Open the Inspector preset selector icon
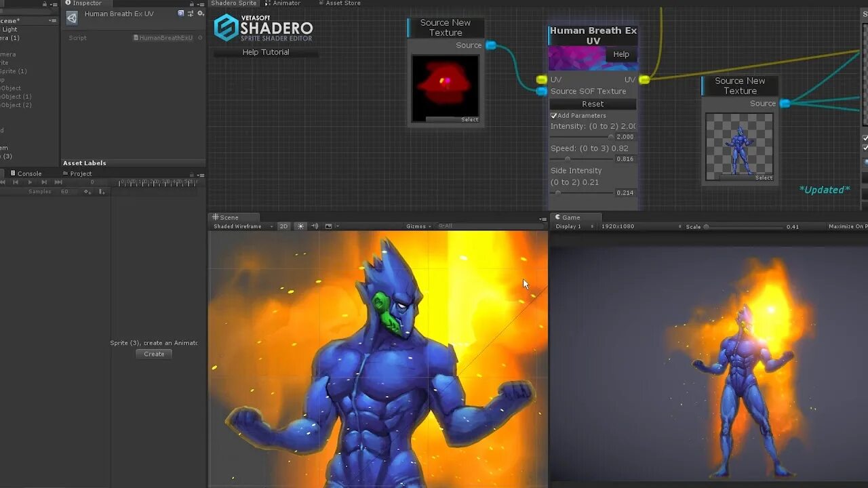The width and height of the screenshot is (868, 488). pyautogui.click(x=191, y=14)
